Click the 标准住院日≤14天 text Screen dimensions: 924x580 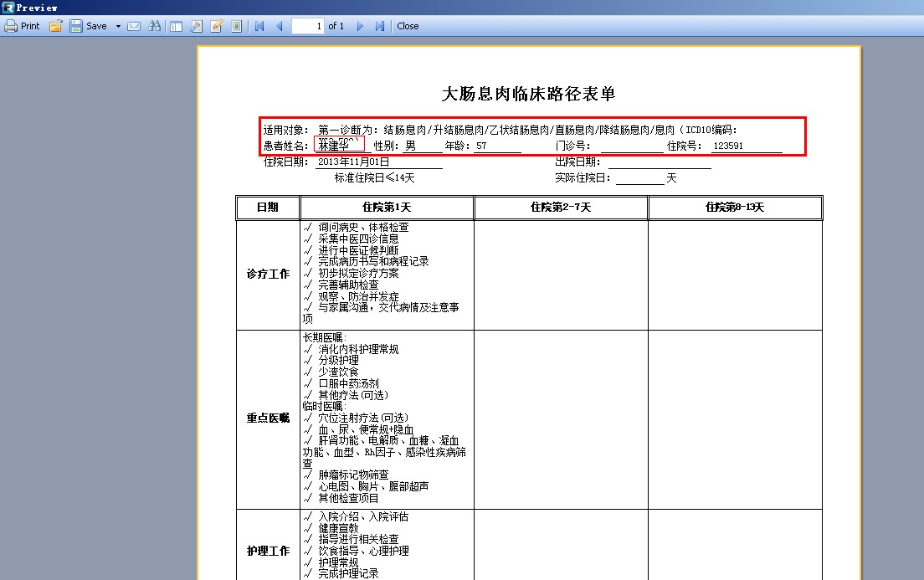coord(375,177)
